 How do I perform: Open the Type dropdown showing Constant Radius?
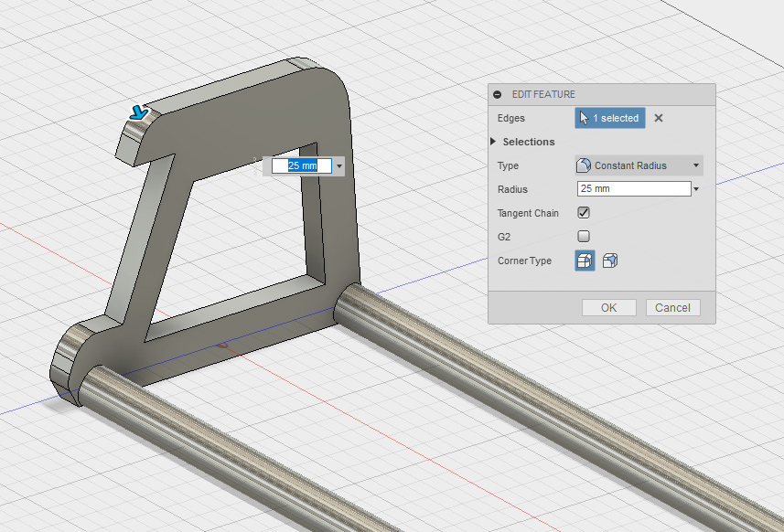coord(638,165)
